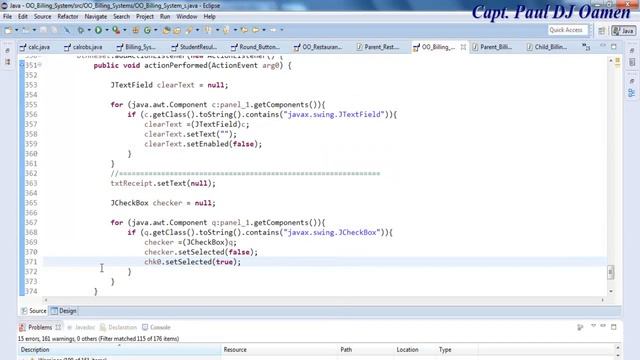Open the External Tools dropdown arrow

(124, 30)
